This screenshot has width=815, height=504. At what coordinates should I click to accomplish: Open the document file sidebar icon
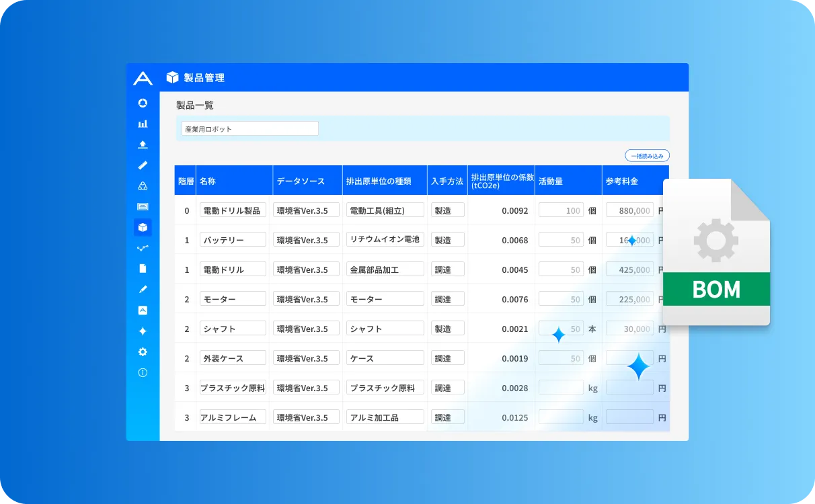point(143,269)
